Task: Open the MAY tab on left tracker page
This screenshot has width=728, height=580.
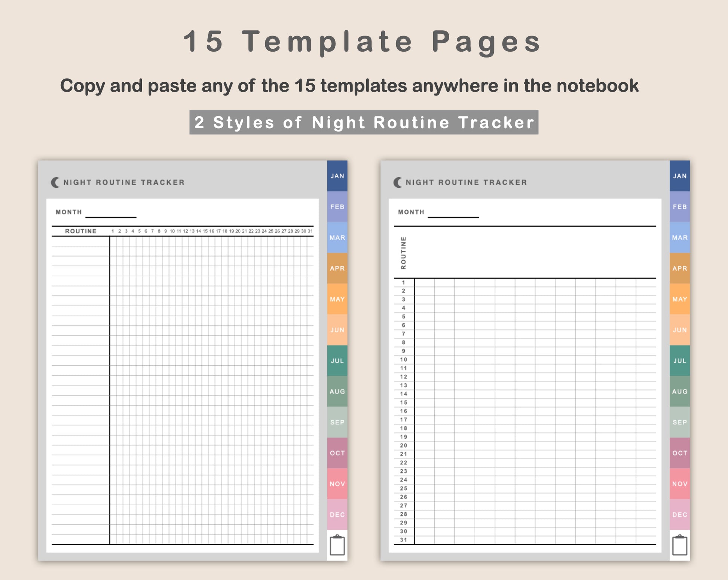Action: click(x=337, y=299)
